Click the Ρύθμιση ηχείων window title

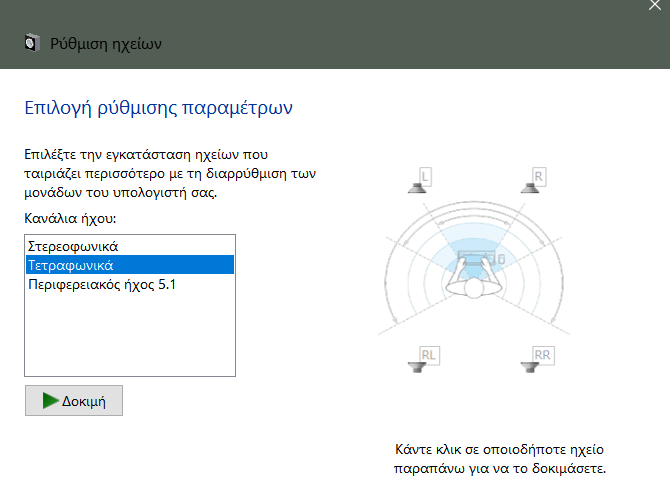coord(105,43)
